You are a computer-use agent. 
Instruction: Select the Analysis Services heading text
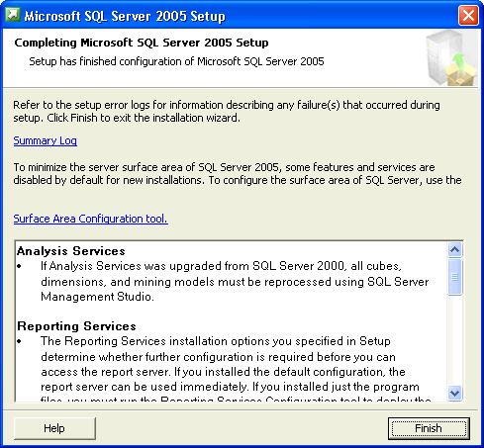tap(71, 251)
